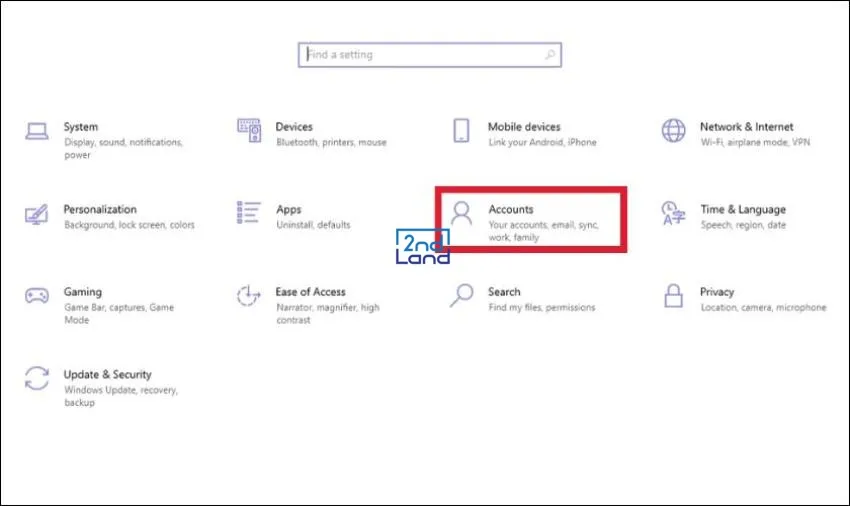This screenshot has height=506, width=850.
Task: Open Gaming settings title
Action: (x=82, y=292)
